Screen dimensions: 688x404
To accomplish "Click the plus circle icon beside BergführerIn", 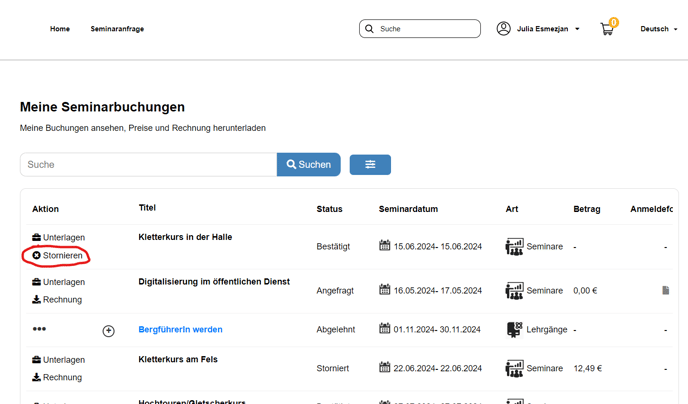I will (x=109, y=330).
